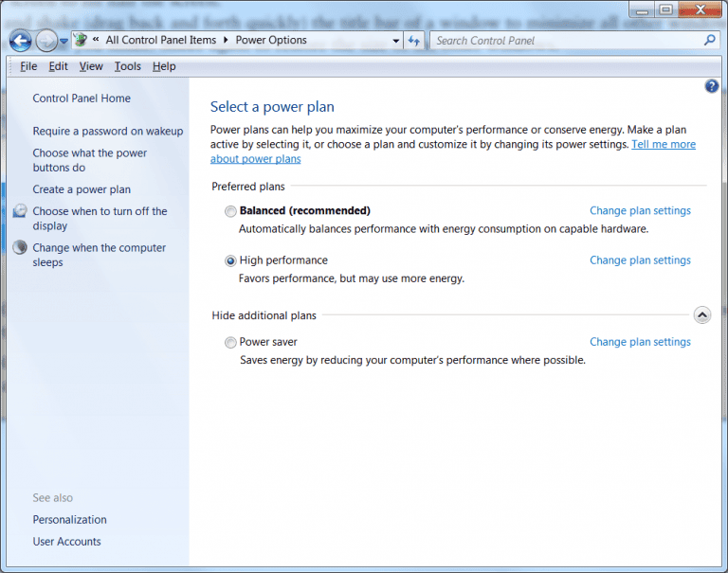
Task: Open the File menu
Action: [x=28, y=66]
